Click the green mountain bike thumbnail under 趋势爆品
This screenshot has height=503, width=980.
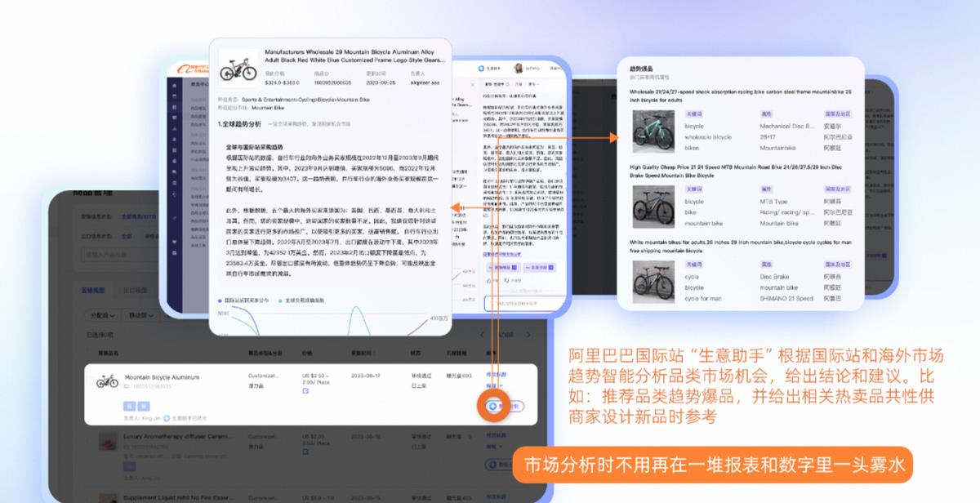653,131
